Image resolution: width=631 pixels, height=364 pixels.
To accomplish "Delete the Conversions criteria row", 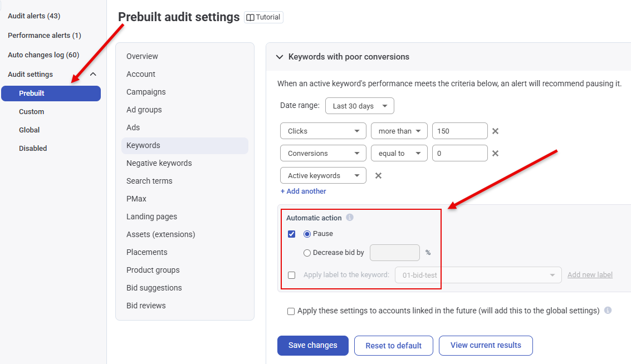I will pos(495,153).
